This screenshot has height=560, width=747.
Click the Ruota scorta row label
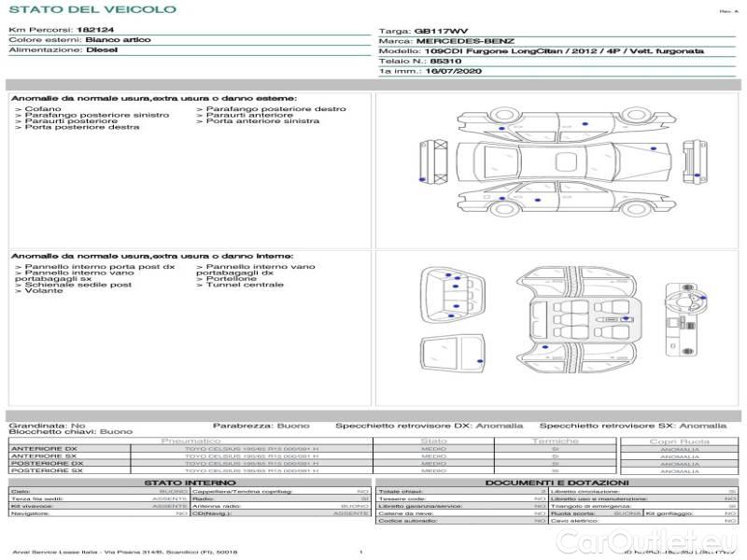click(x=573, y=513)
